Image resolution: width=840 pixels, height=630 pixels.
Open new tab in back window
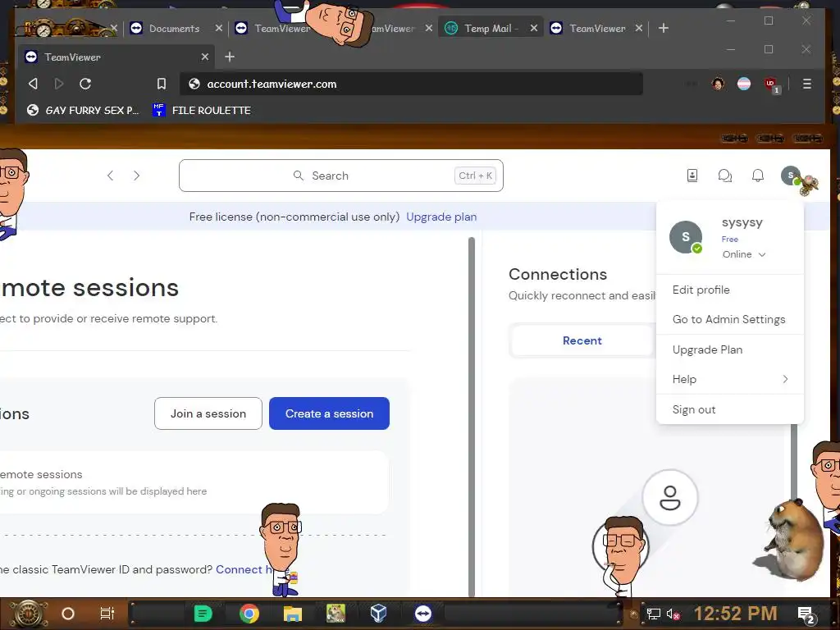click(663, 29)
